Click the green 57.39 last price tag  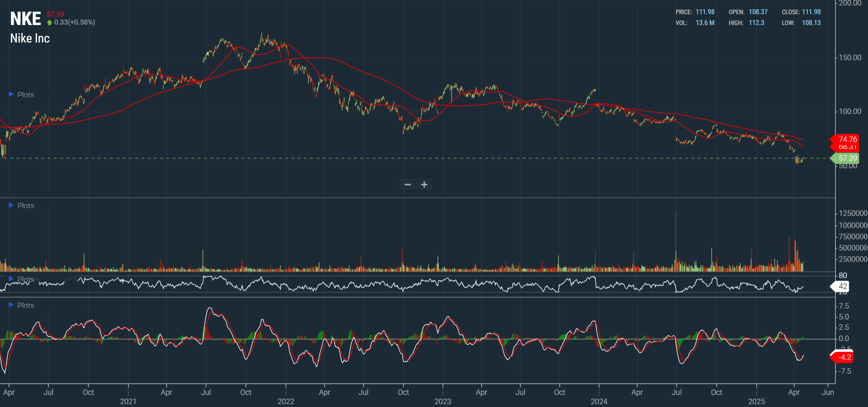coord(845,158)
